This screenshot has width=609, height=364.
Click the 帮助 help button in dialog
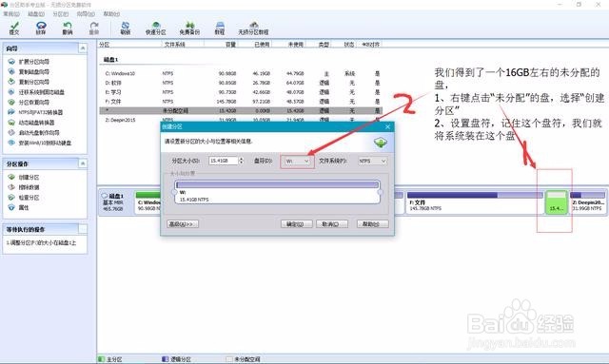click(x=372, y=224)
